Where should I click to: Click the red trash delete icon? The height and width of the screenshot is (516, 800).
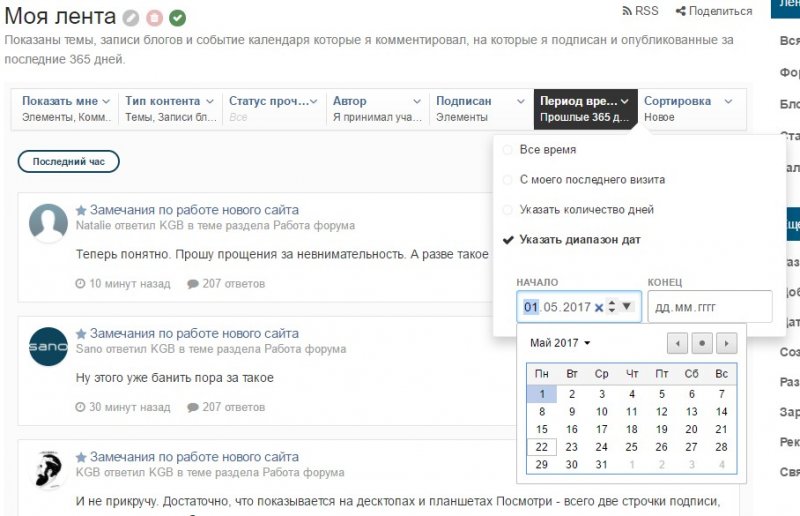154,17
